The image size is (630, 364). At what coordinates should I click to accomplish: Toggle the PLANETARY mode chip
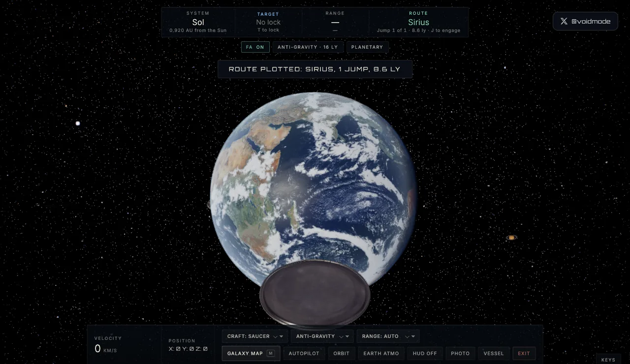click(x=367, y=47)
